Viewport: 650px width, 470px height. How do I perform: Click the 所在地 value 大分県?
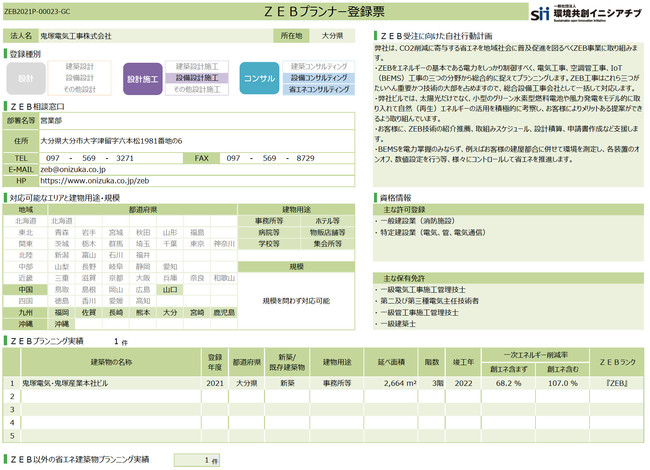(333, 35)
